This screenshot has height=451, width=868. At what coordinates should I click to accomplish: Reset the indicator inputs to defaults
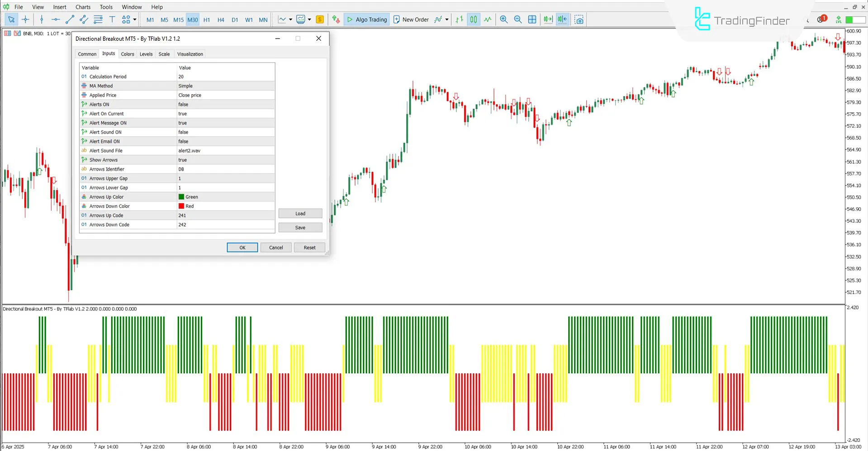click(309, 247)
